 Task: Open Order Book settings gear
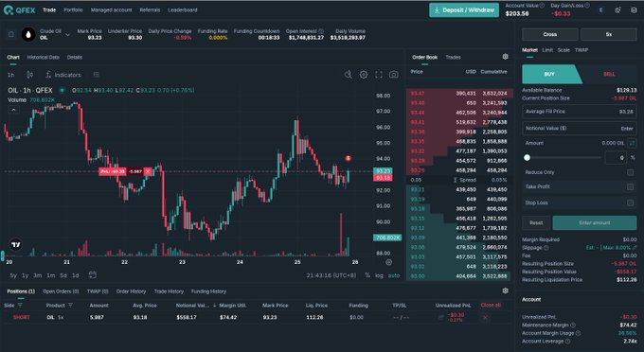tap(505, 57)
